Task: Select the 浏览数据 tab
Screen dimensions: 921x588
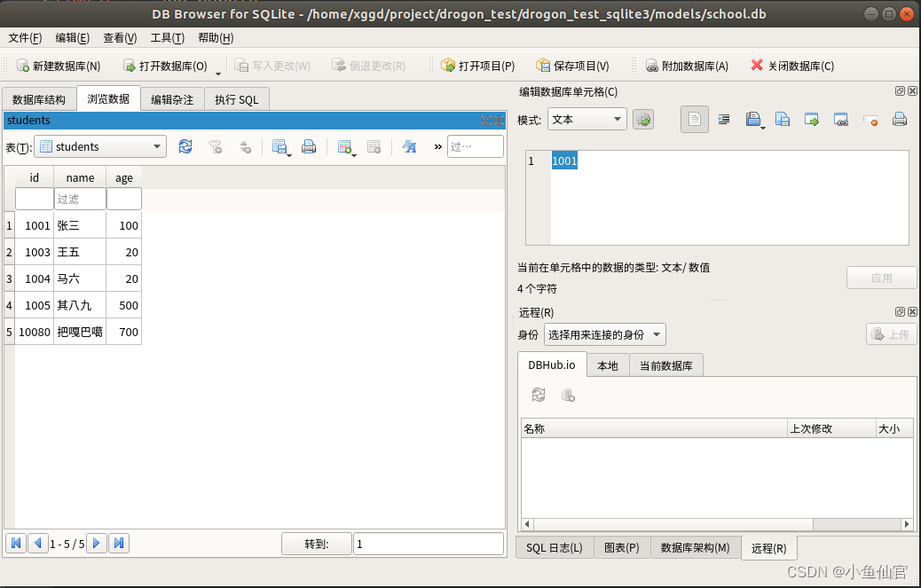Action: point(108,98)
